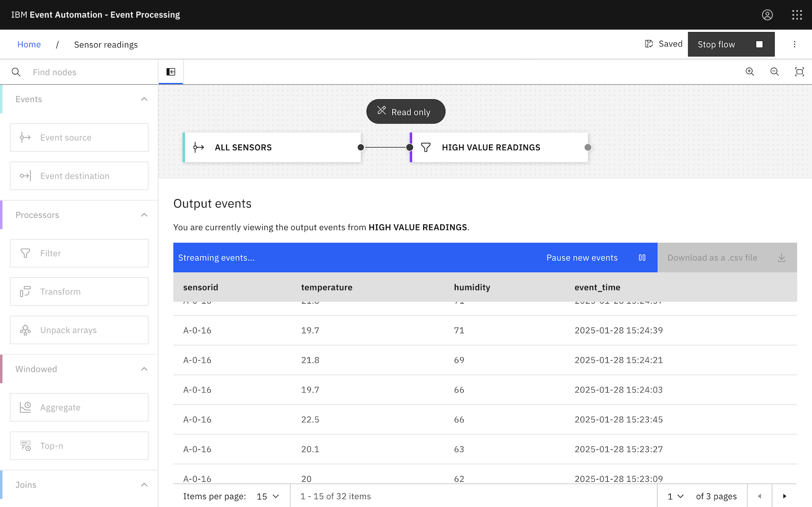Open the app switcher grid icon
Image resolution: width=812 pixels, height=507 pixels.
tap(797, 15)
